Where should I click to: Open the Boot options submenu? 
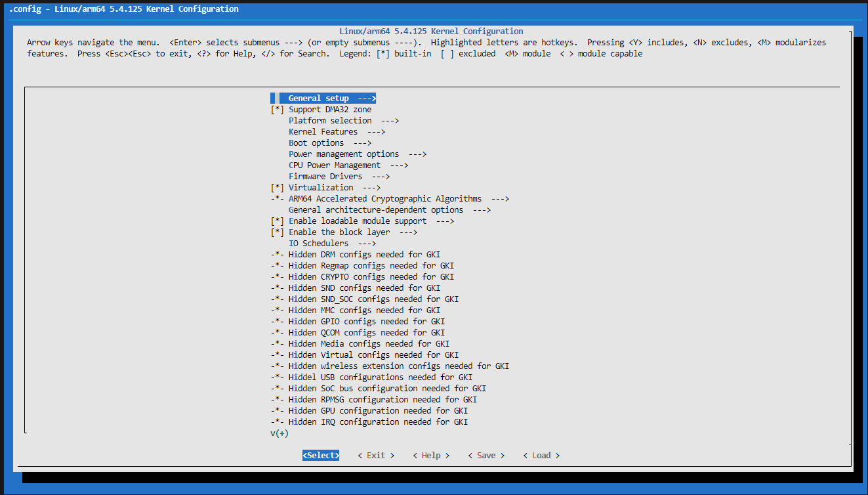coord(330,143)
